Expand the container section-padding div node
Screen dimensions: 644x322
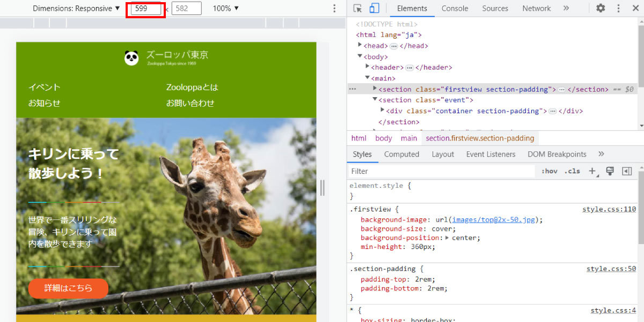click(x=383, y=110)
